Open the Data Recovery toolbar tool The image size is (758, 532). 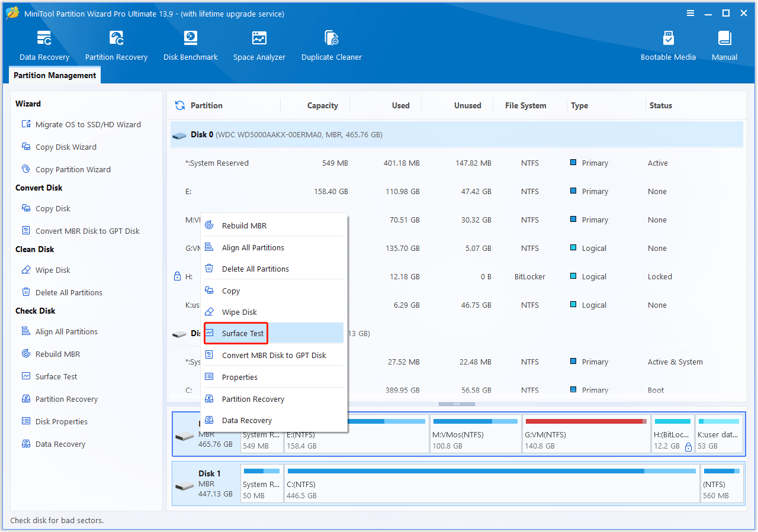point(44,46)
